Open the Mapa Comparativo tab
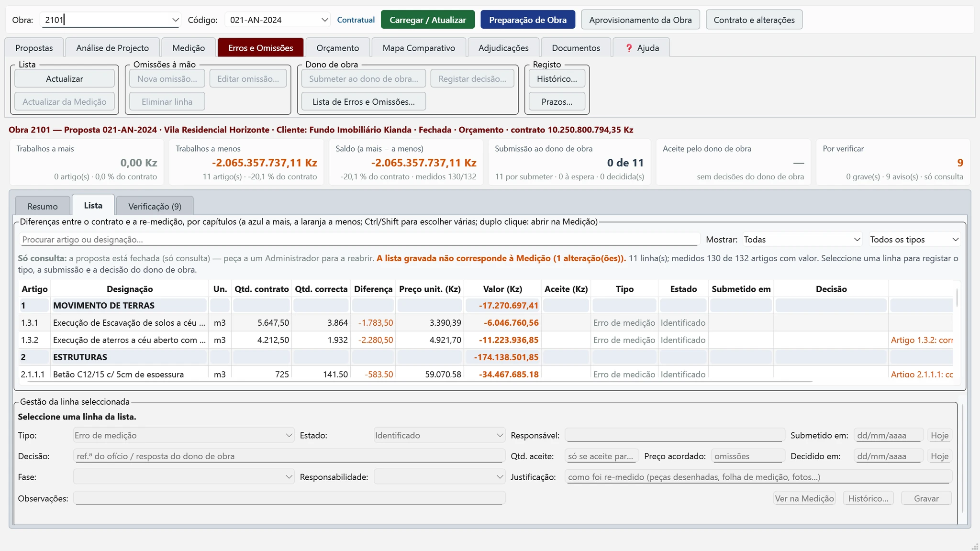The height and width of the screenshot is (551, 980). [419, 48]
